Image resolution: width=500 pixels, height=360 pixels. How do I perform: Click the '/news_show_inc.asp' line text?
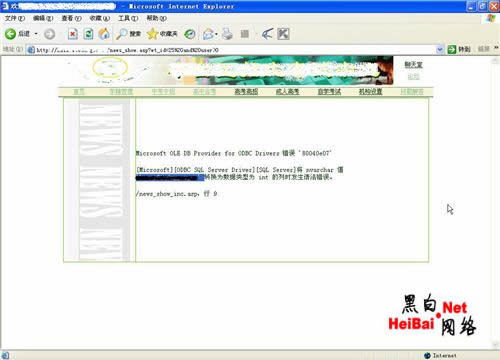click(176, 194)
